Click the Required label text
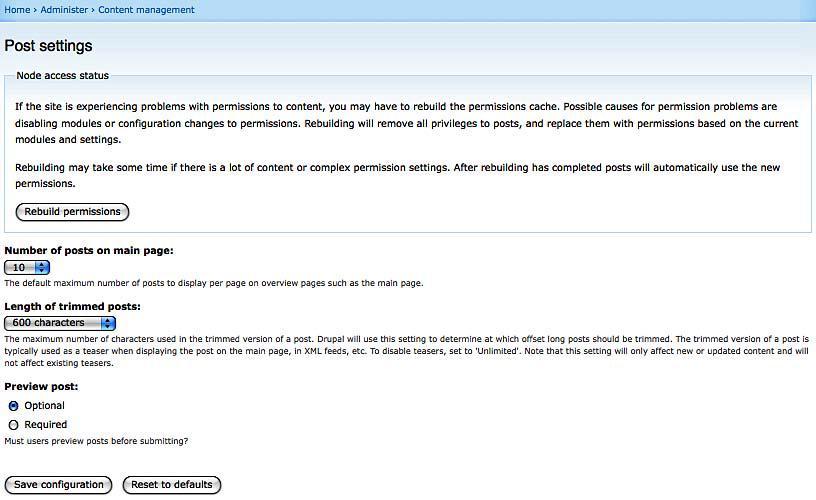Image resolution: width=816 pixels, height=500 pixels. (45, 425)
